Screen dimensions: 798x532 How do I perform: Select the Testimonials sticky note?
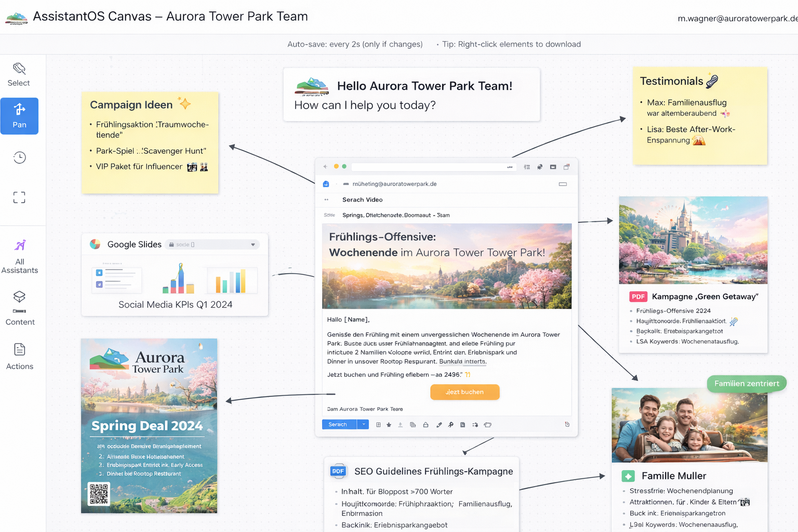pyautogui.click(x=700, y=116)
